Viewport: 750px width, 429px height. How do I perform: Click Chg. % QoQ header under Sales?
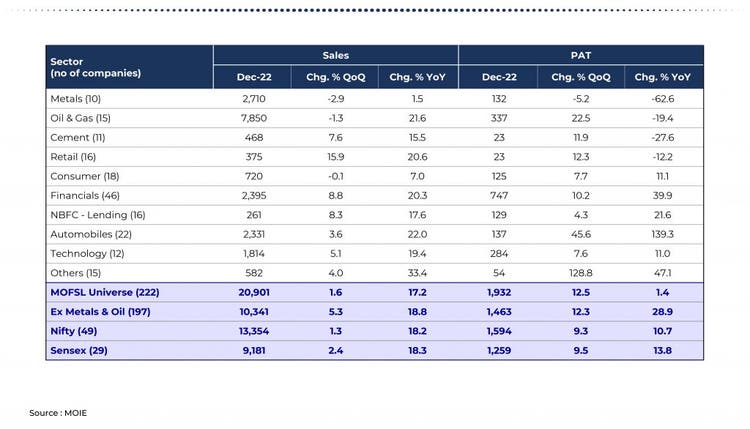[x=335, y=78]
